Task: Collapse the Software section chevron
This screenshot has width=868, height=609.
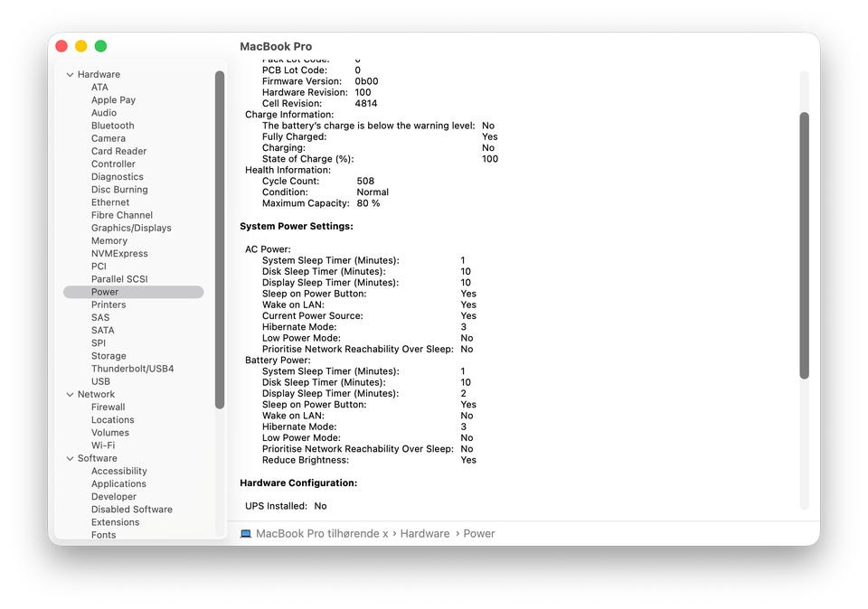Action: coord(70,458)
